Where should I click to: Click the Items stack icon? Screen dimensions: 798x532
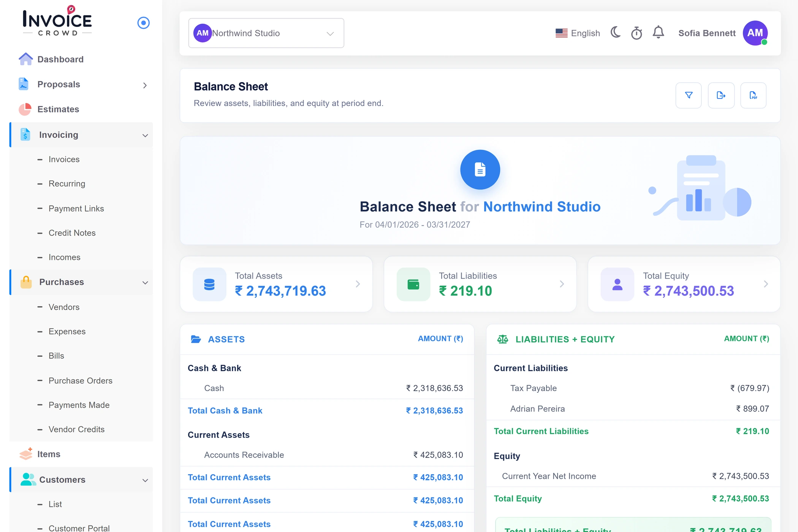[26, 454]
